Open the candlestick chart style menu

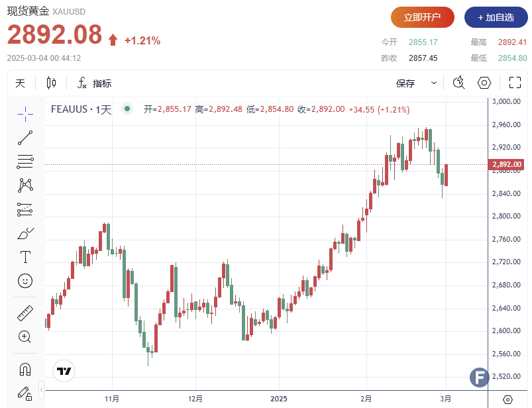(52, 83)
